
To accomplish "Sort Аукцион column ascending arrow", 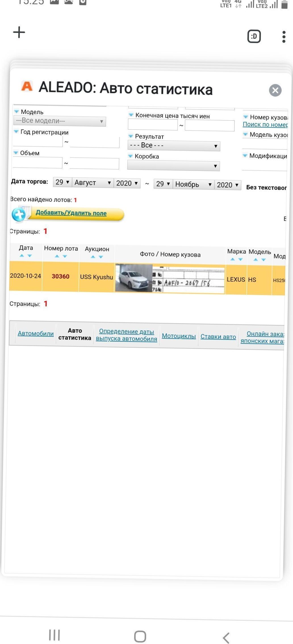I will click(93, 257).
